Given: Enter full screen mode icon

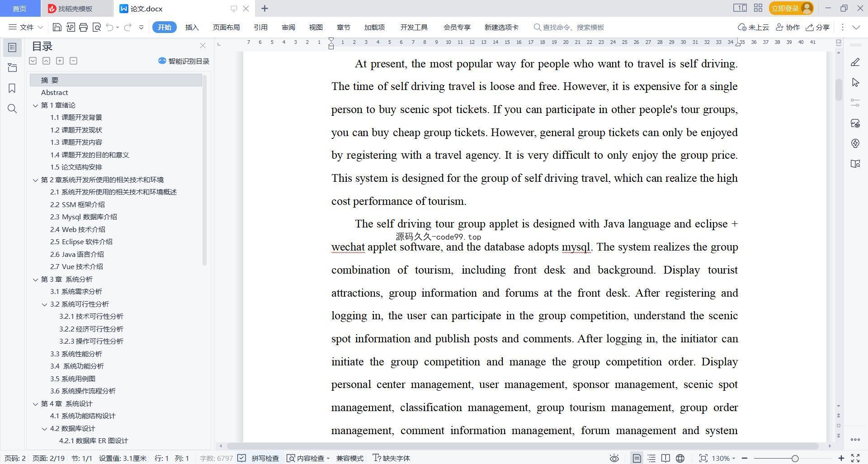Looking at the screenshot, I should [855, 458].
